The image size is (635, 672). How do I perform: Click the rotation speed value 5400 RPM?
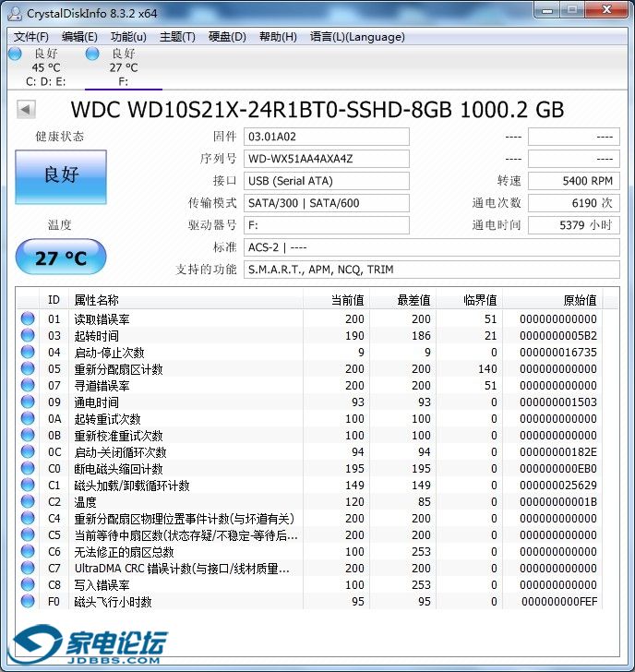point(574,181)
